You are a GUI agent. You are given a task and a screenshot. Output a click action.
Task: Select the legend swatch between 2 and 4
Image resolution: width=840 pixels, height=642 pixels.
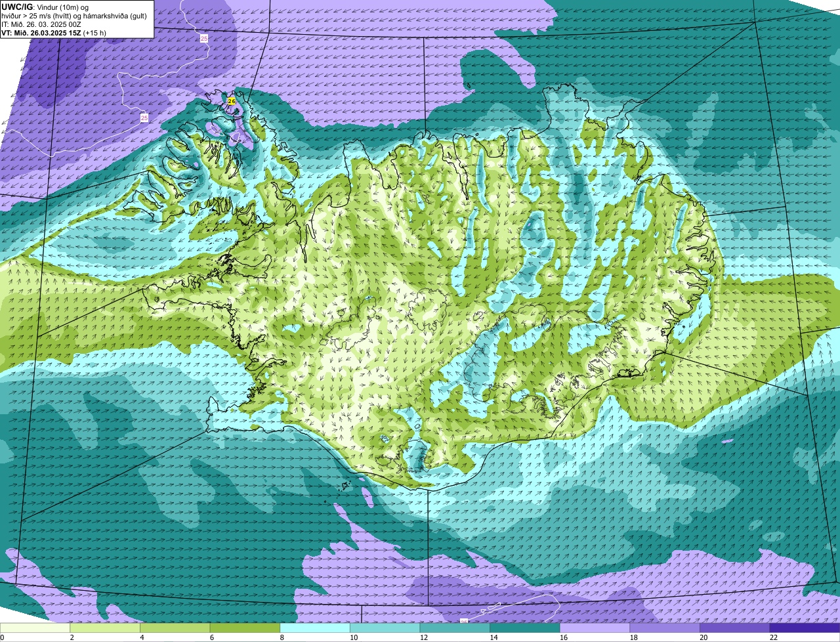coord(105,628)
